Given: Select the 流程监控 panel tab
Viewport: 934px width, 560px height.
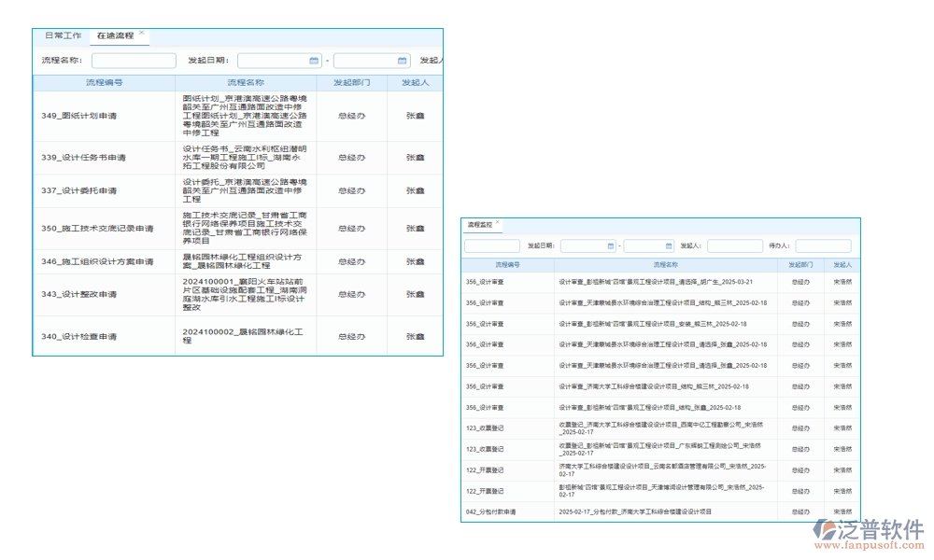Looking at the screenshot, I should (481, 226).
